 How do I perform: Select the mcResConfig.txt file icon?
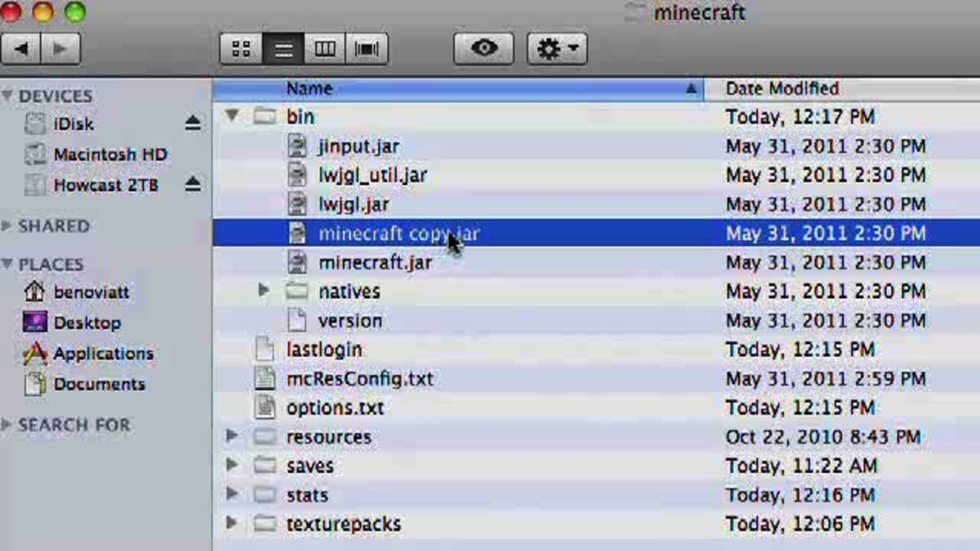pyautogui.click(x=265, y=378)
